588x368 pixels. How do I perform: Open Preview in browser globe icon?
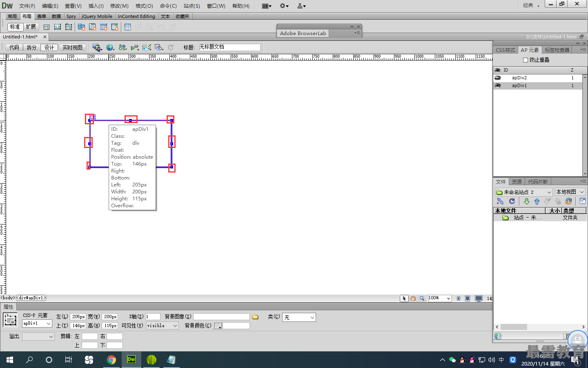[110, 47]
